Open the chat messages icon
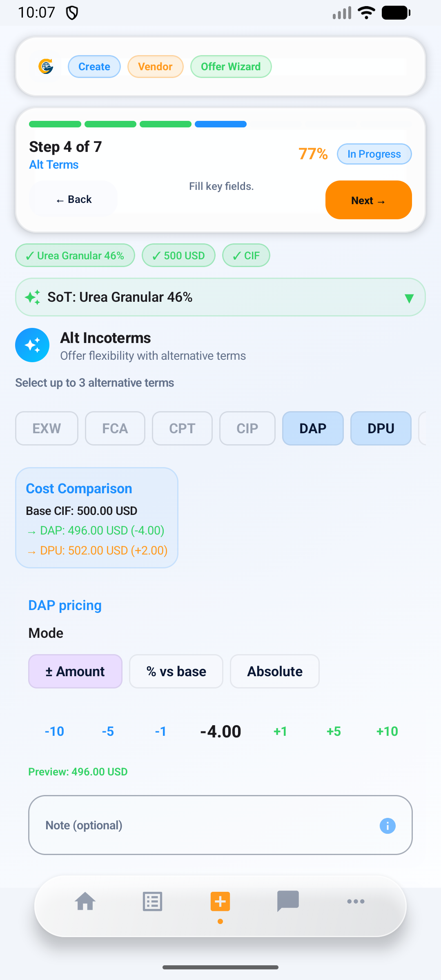 [288, 901]
